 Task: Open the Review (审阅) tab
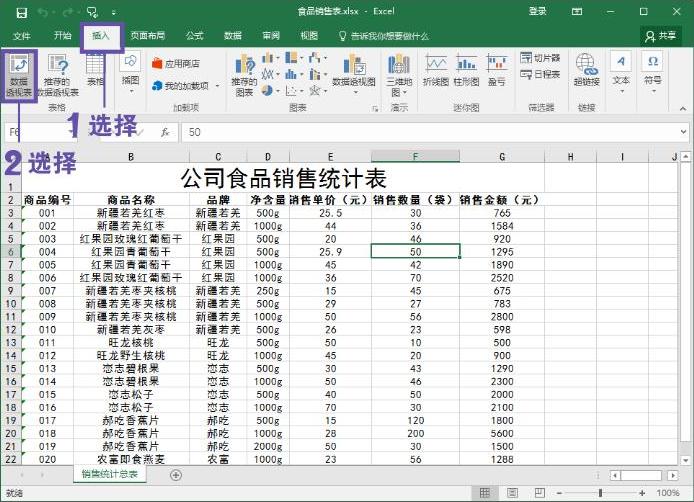click(x=271, y=35)
